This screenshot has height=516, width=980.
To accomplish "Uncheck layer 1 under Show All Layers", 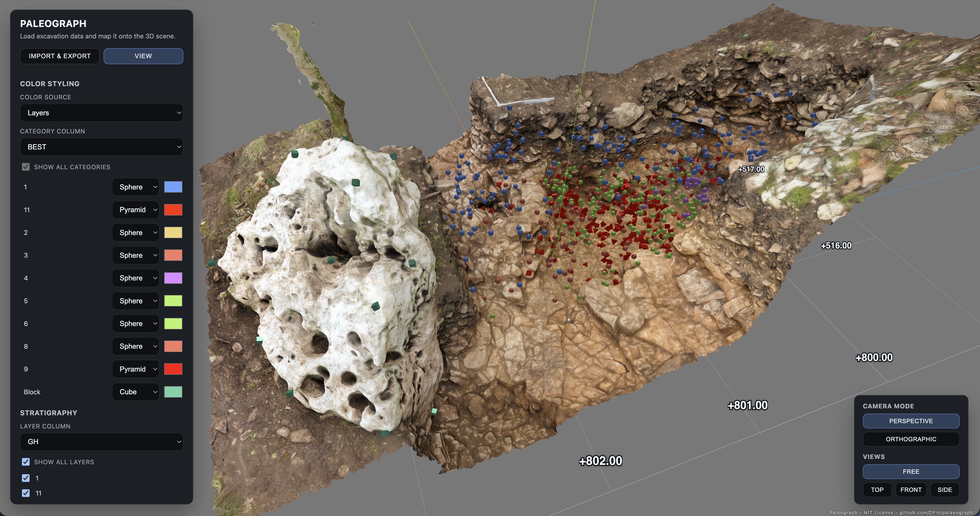I will click(x=26, y=478).
